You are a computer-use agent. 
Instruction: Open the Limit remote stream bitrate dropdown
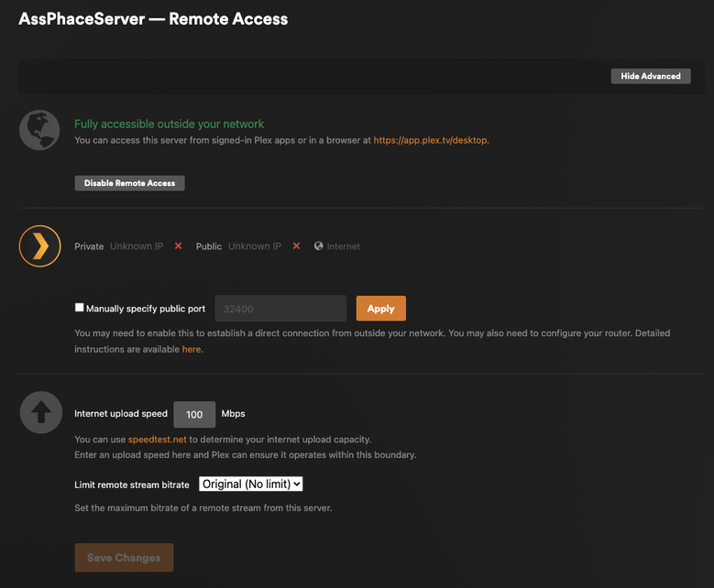pyautogui.click(x=250, y=484)
